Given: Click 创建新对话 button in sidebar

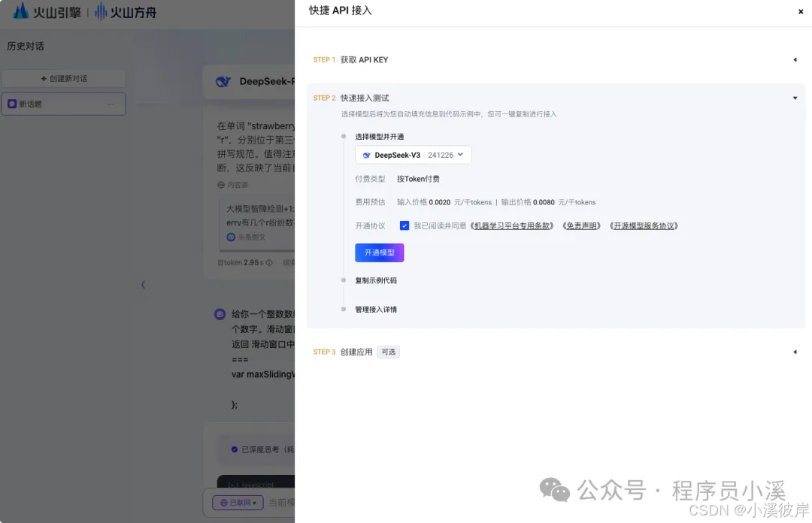Looking at the screenshot, I should pos(64,79).
